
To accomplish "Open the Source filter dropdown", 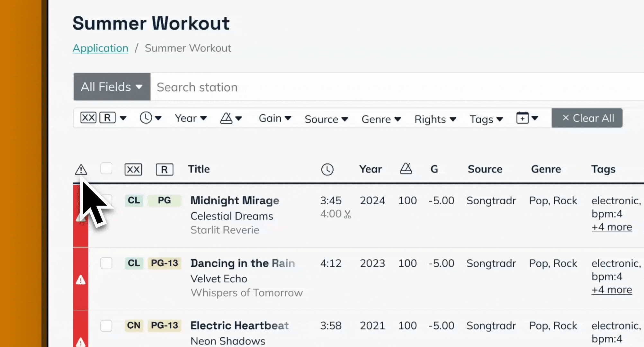I will click(x=326, y=119).
